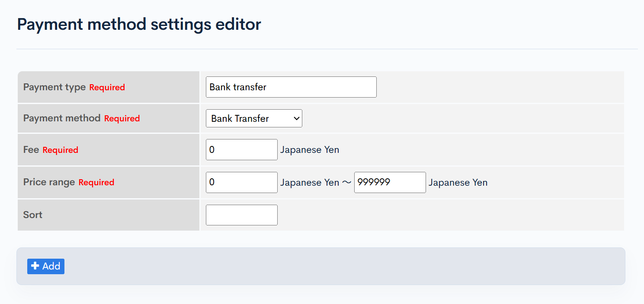Click the maximum Price range field with 999999
The height and width of the screenshot is (304, 644).
[x=390, y=182]
